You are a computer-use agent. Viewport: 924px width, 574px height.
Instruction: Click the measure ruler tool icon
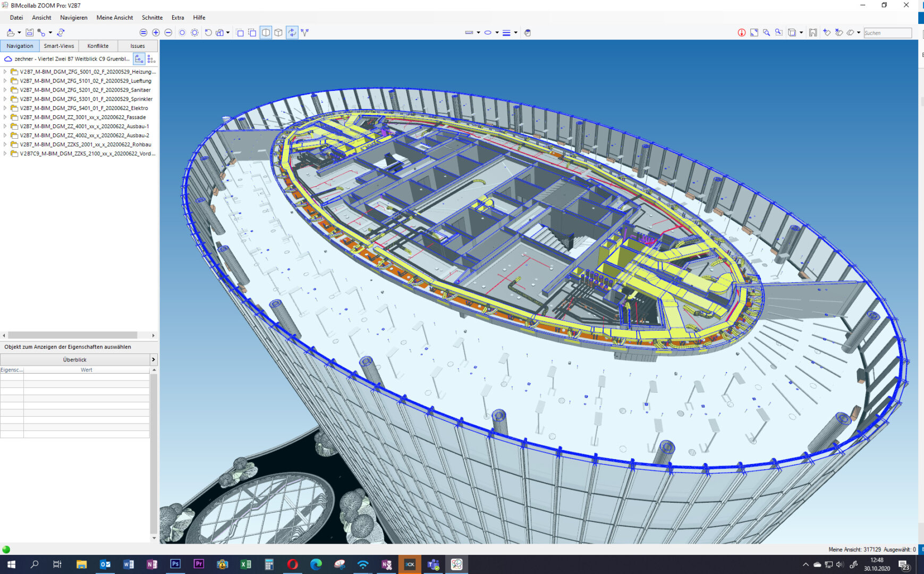coord(469,32)
